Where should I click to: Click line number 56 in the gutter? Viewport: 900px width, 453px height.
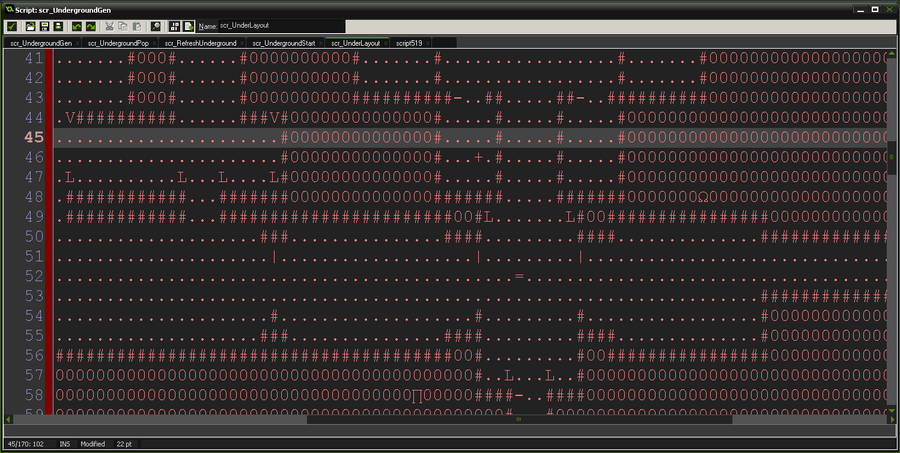point(34,355)
